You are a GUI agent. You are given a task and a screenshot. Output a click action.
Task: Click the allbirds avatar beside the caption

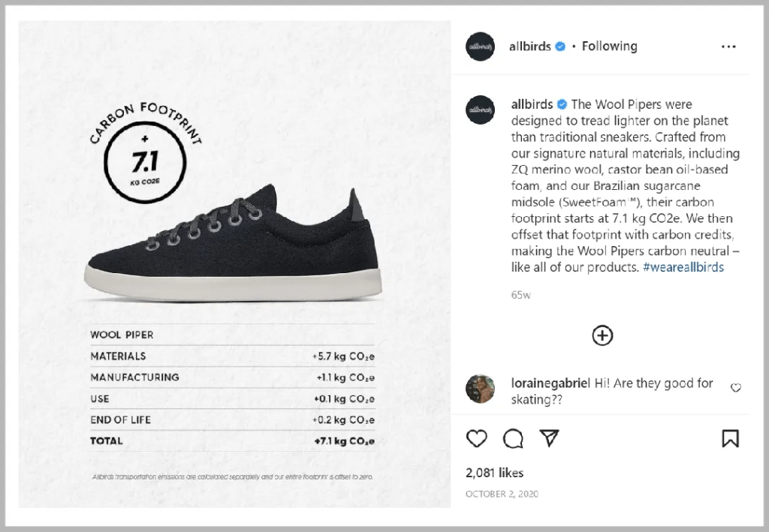(481, 110)
